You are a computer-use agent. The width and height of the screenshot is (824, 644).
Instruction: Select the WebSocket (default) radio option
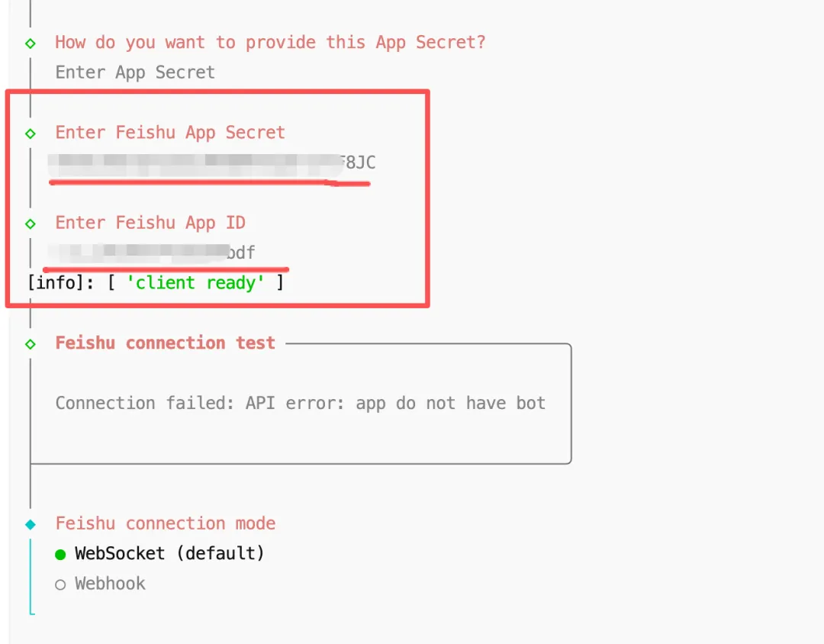61,555
